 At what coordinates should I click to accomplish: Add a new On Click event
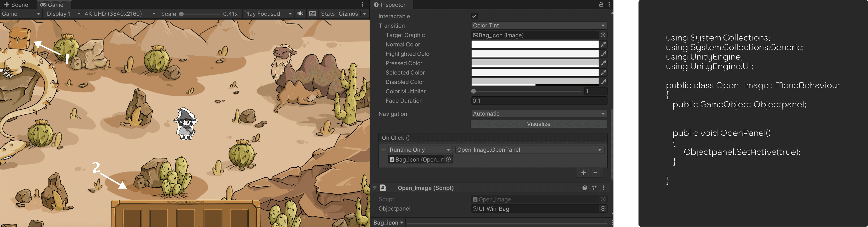584,173
